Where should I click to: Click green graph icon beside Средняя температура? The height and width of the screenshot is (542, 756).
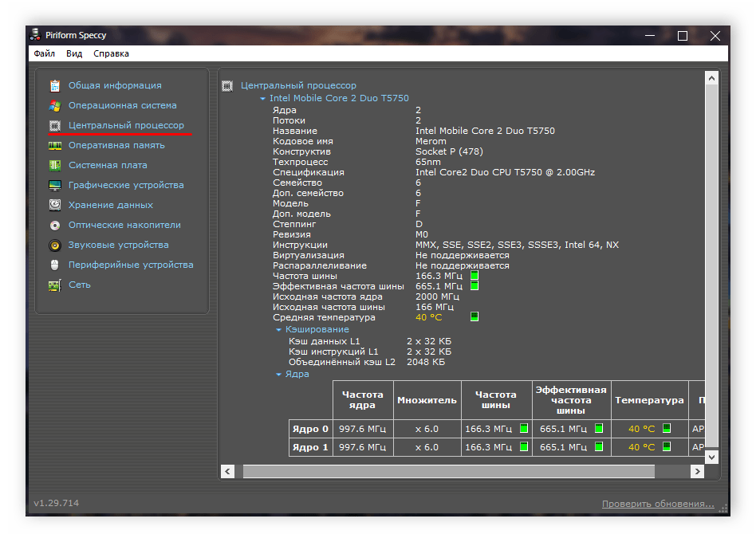(x=474, y=316)
